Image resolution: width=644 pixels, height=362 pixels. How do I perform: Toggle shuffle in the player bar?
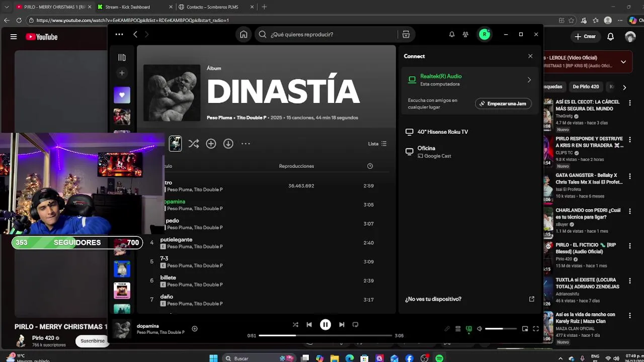[x=295, y=325]
